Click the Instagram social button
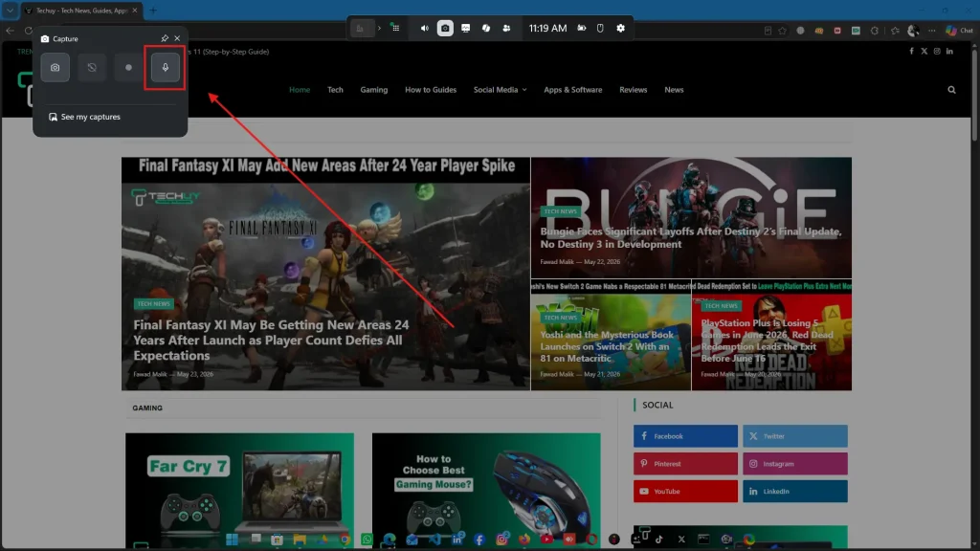This screenshot has width=980, height=551. tap(795, 464)
